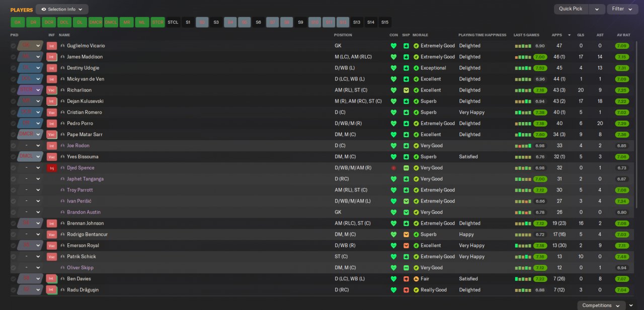The image size is (644, 310).
Task: Open the position selector dropdown for Joe Rodon
Action: 38,146
